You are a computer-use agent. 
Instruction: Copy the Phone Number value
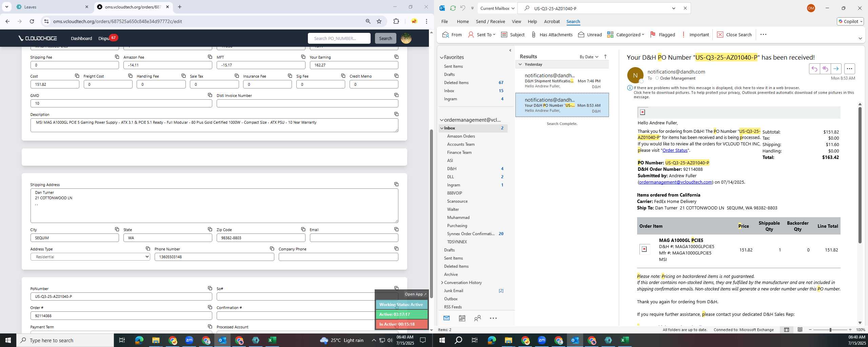pos(272,249)
